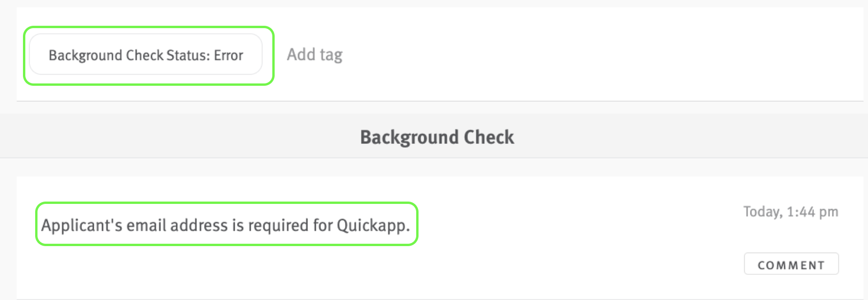This screenshot has height=300, width=868.
Task: Click the Today, 1:44 pm timestamp
Action: pyautogui.click(x=790, y=211)
